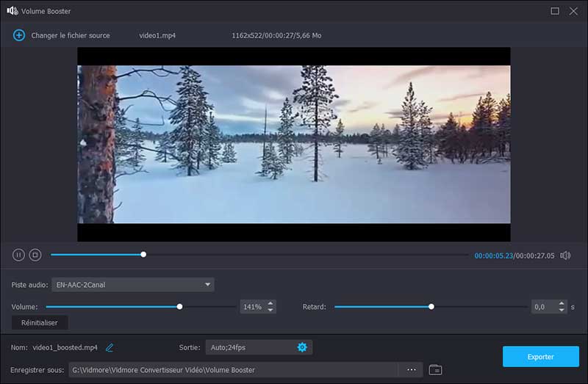
Task: Close the Volume Booster window
Action: click(573, 11)
